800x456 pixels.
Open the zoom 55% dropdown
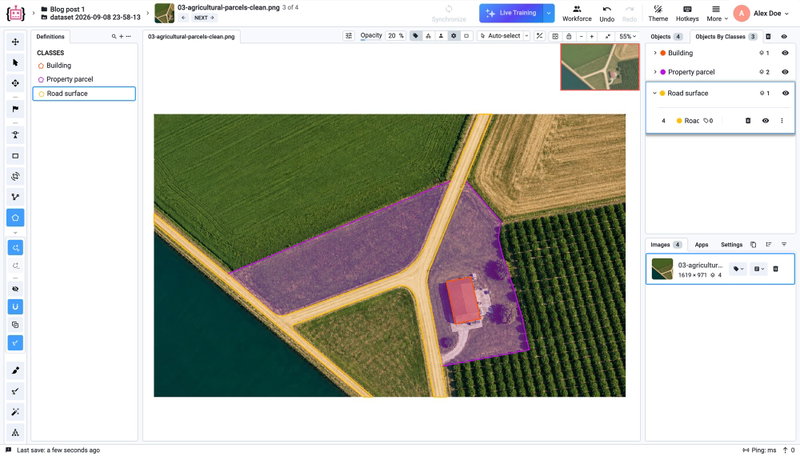tap(628, 36)
